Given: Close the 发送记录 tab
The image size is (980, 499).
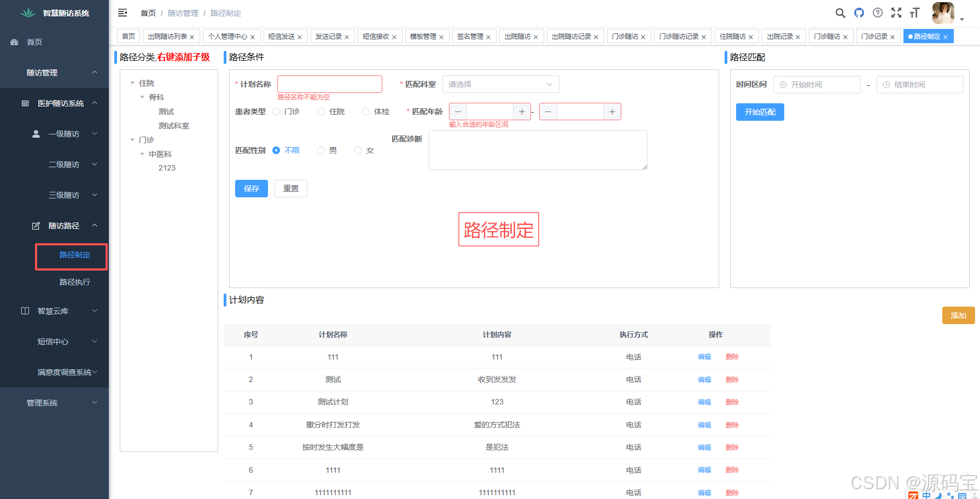Looking at the screenshot, I should point(347,37).
